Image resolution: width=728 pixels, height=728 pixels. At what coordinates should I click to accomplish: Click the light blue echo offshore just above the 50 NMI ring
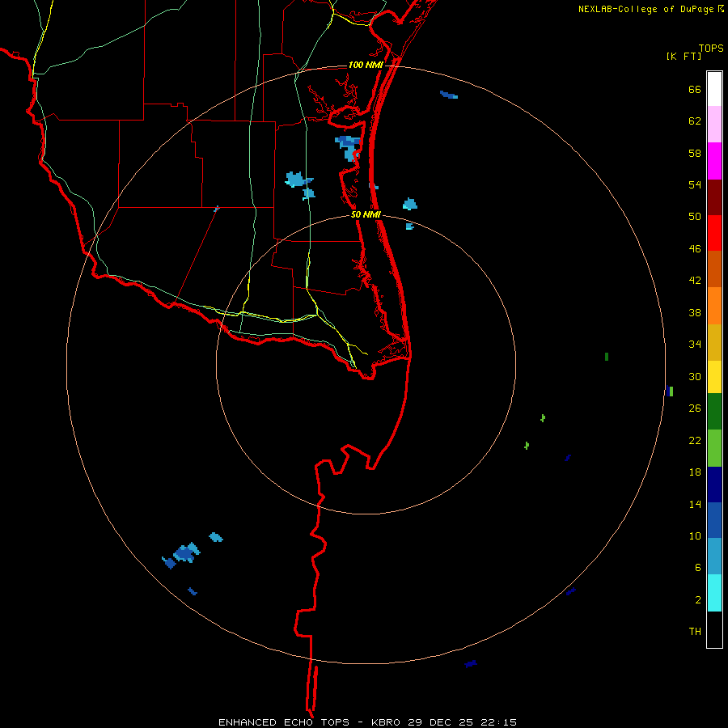[409, 204]
